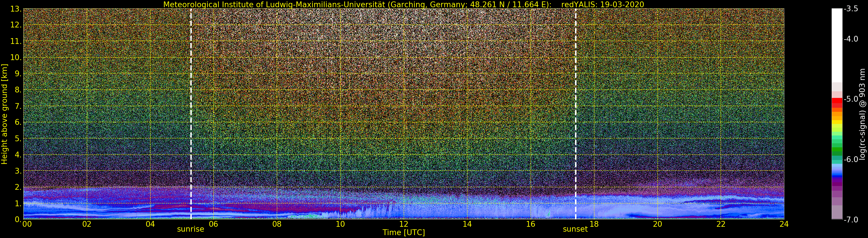
Task: Click time tick label '02'
Action: (x=87, y=224)
